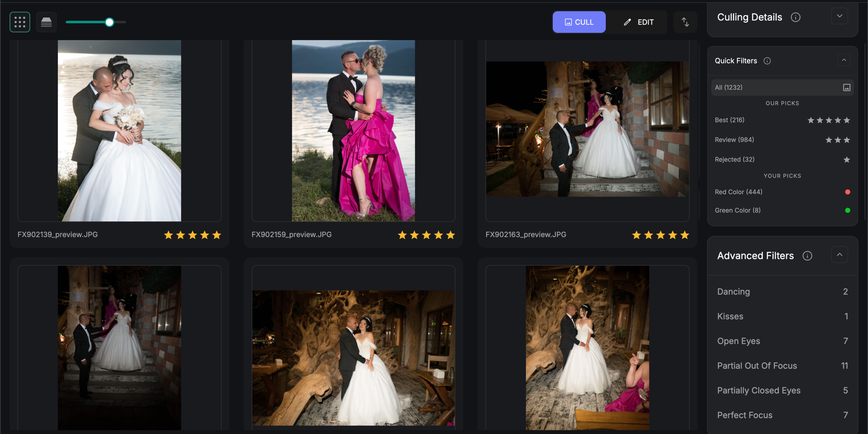Apply the Dancing advanced filter
Viewport: 868px width, 434px height.
coord(782,291)
